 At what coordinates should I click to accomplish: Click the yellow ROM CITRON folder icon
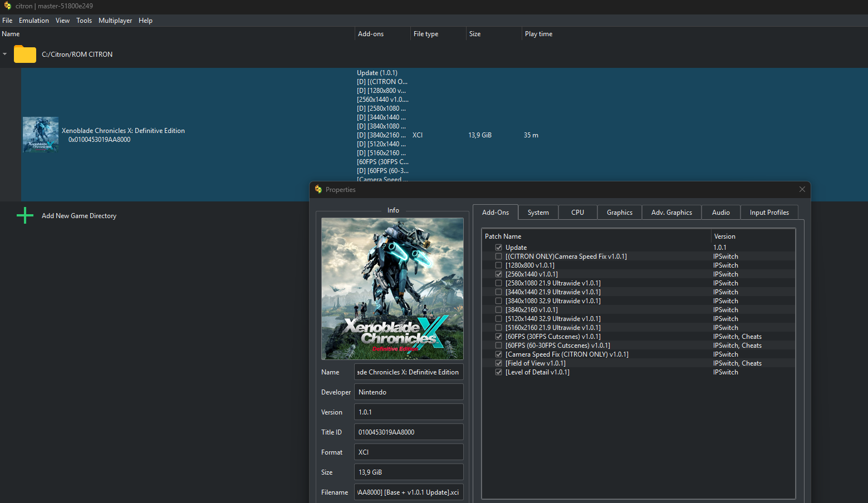tap(25, 54)
